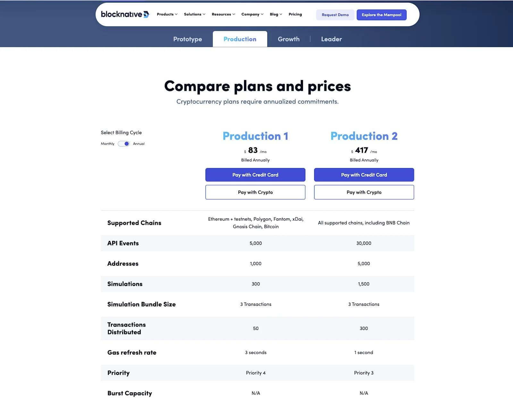Click the Request Demo button
The image size is (513, 420).
coord(335,14)
